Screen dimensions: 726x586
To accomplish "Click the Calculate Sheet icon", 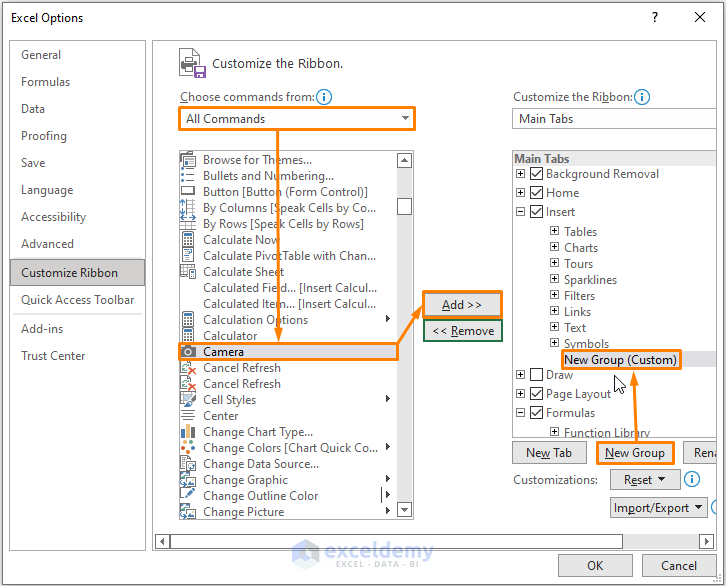I will click(x=188, y=272).
